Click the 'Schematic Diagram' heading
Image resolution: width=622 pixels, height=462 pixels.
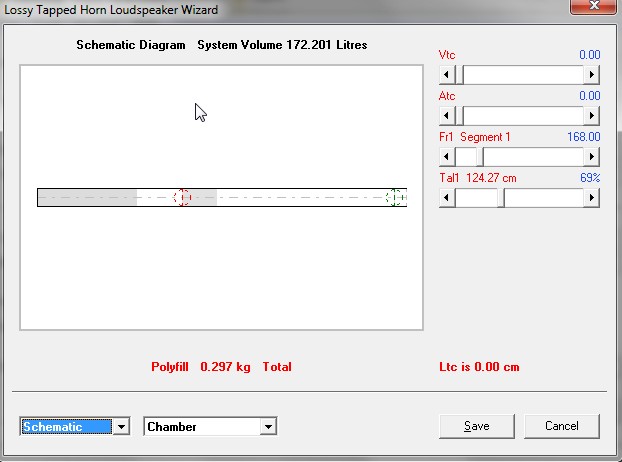131,45
